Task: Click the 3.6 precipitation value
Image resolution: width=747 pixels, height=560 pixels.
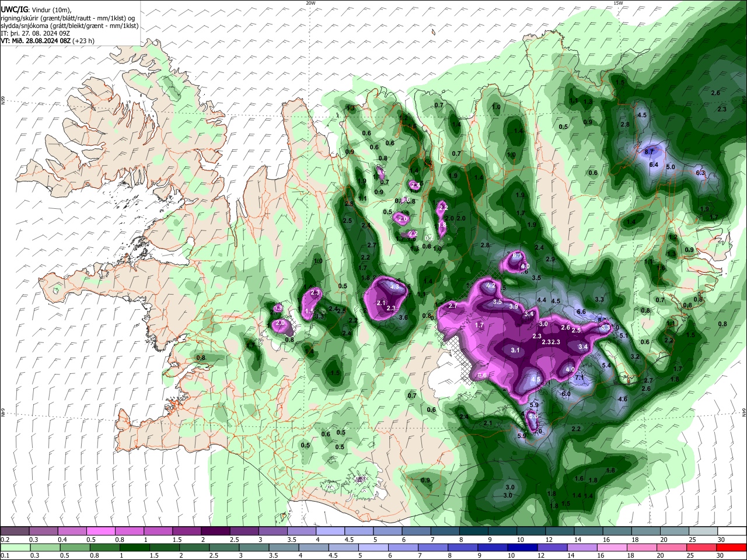Action: [403, 317]
